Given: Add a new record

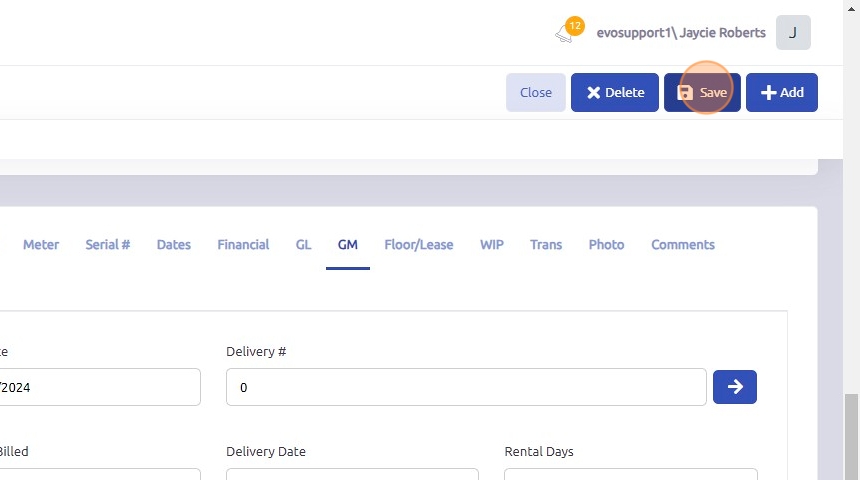Looking at the screenshot, I should click(x=782, y=93).
